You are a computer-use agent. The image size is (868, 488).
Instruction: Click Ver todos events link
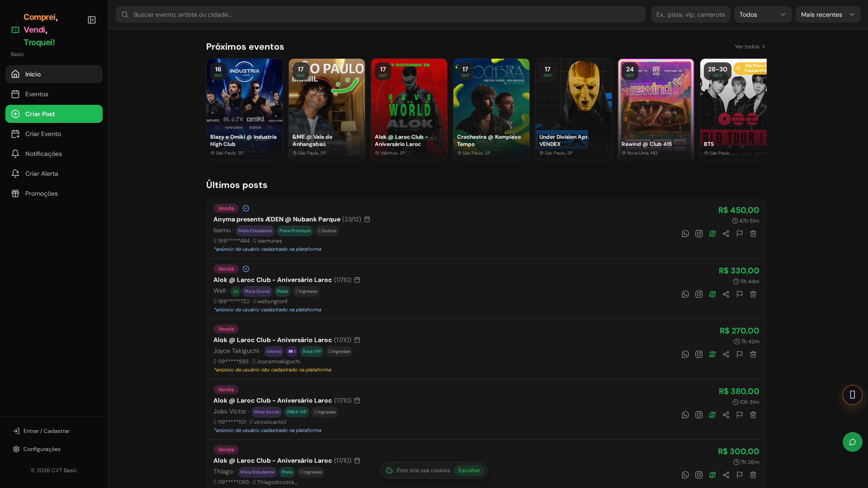(x=750, y=47)
